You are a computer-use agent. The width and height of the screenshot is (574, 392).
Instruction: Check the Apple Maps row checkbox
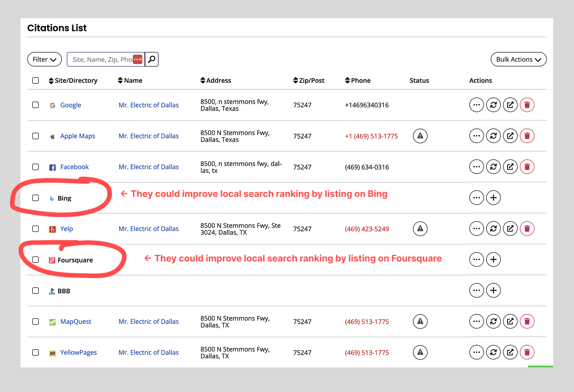pos(35,136)
